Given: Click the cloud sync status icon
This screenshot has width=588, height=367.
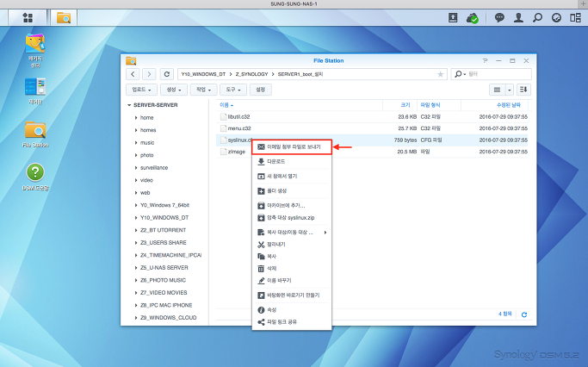Looking at the screenshot, I should click(472, 17).
